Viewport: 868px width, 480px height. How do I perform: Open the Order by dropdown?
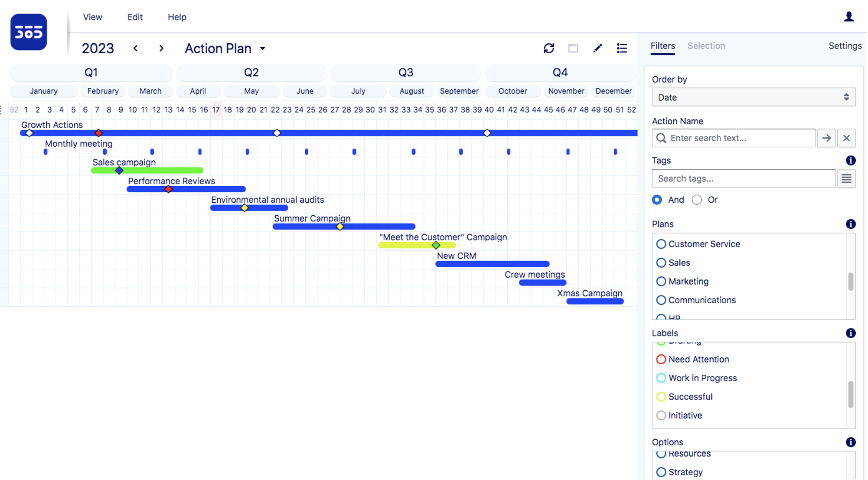[754, 97]
